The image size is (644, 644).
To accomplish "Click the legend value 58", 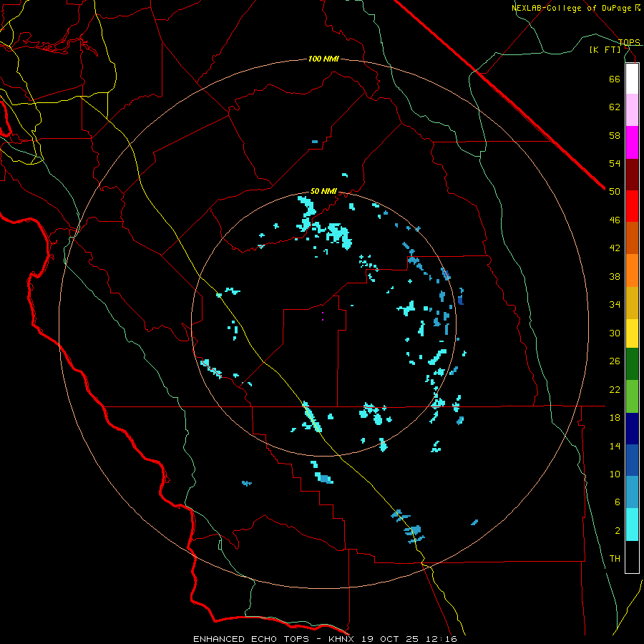I will point(615,135).
